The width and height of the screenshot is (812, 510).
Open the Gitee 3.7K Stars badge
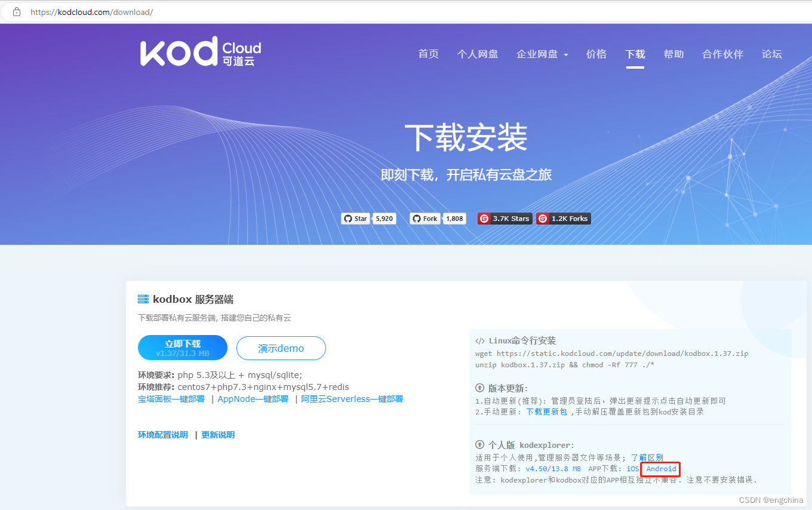[505, 219]
